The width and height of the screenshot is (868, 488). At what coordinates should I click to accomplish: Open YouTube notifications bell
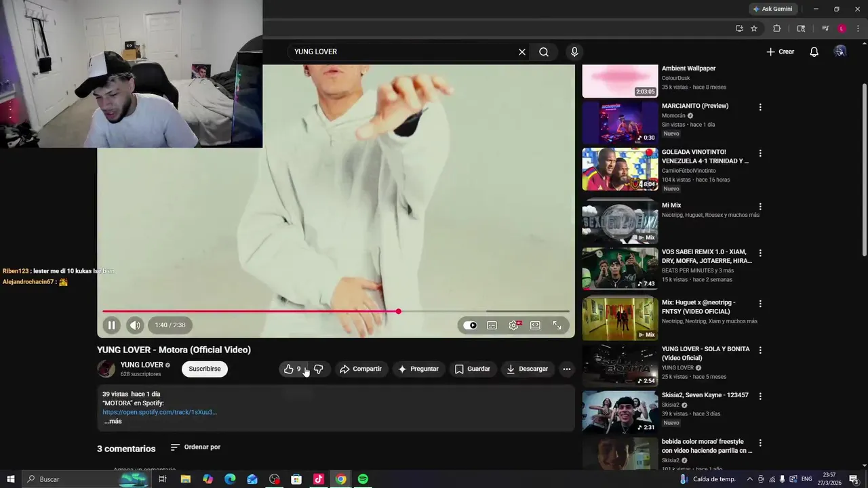click(814, 52)
